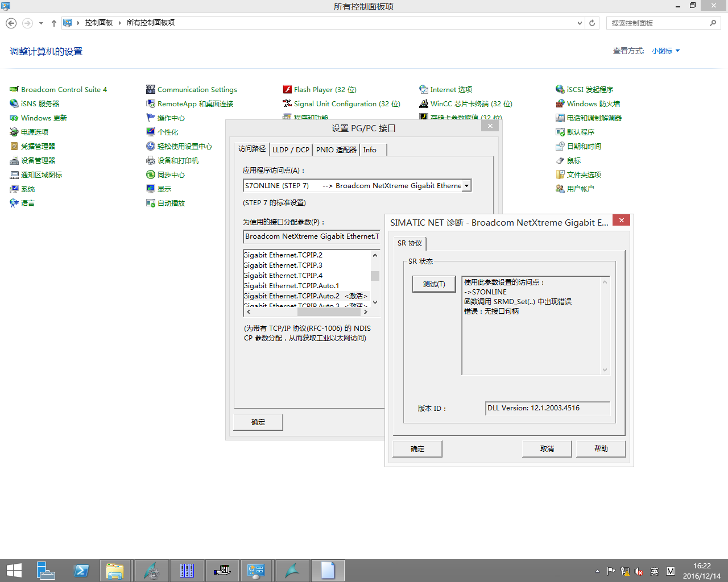The width and height of the screenshot is (728, 582).
Task: Select SR 协议 tab in diagnostics dialog
Action: pyautogui.click(x=409, y=243)
